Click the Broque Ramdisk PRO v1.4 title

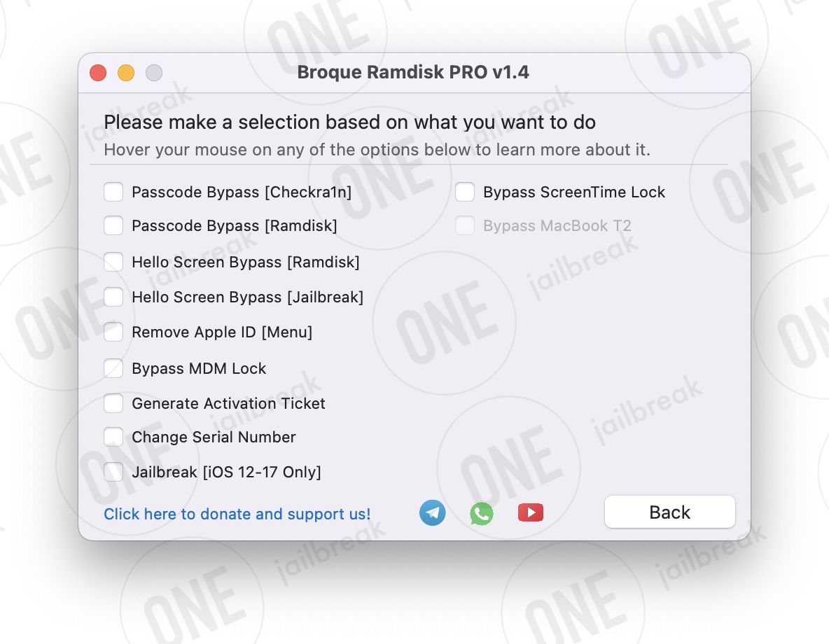413,72
